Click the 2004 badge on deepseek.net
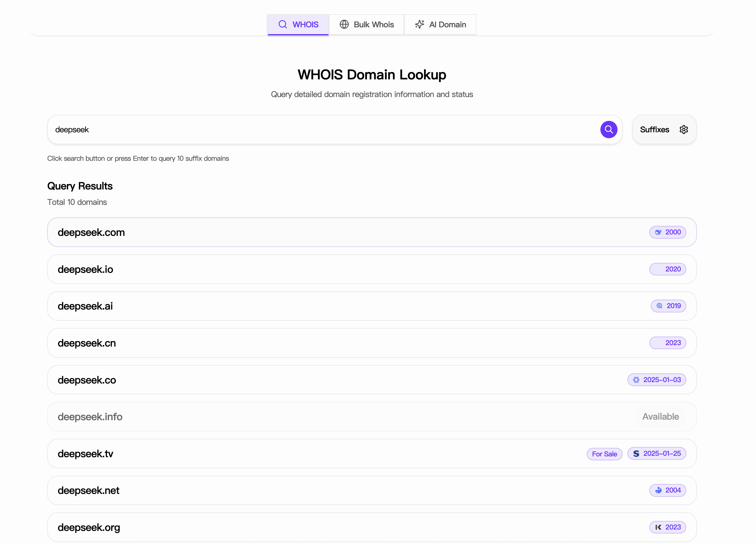756x544 pixels. point(667,490)
